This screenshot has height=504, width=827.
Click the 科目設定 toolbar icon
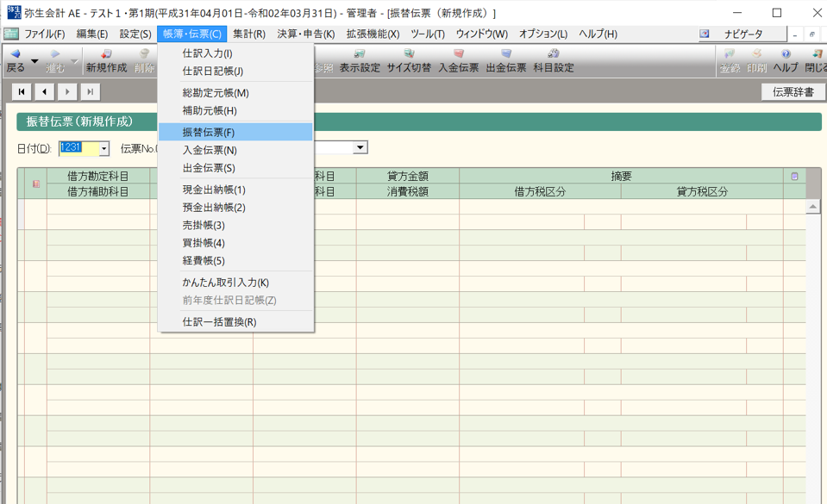coord(554,60)
